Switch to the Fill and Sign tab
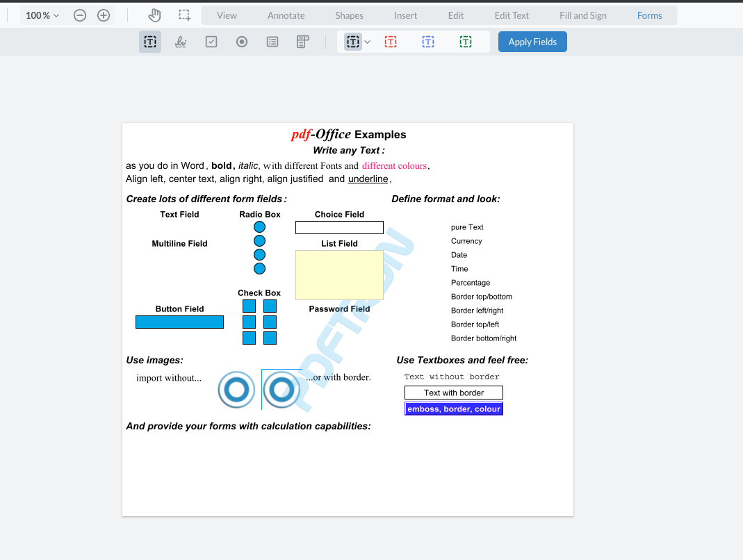This screenshot has height=560, width=743. [x=583, y=15]
